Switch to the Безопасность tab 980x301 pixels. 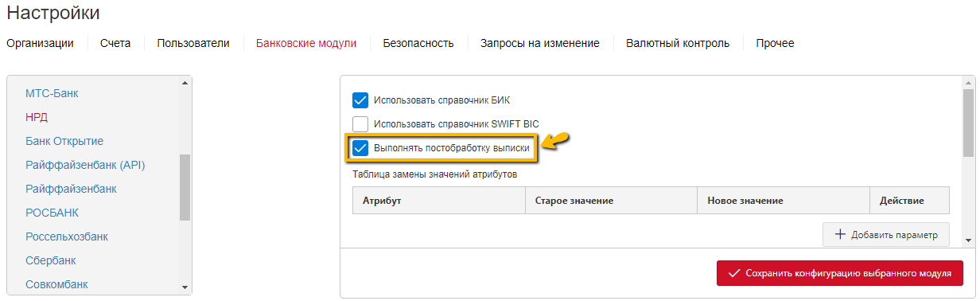coord(418,44)
